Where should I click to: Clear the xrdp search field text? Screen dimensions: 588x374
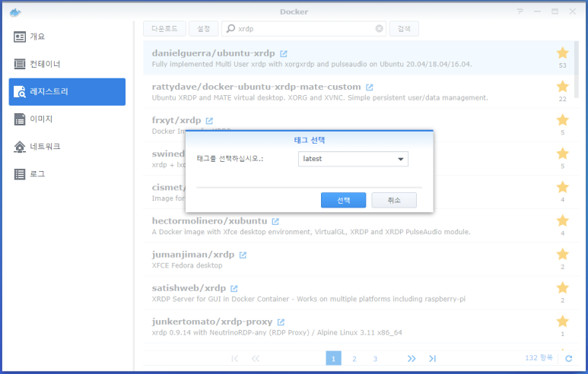click(x=380, y=28)
